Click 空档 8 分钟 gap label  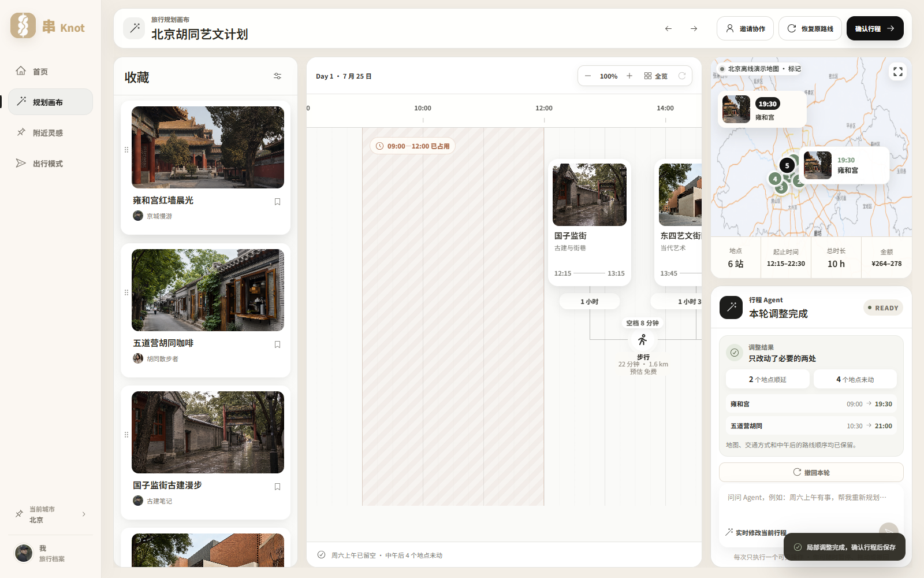tap(643, 323)
